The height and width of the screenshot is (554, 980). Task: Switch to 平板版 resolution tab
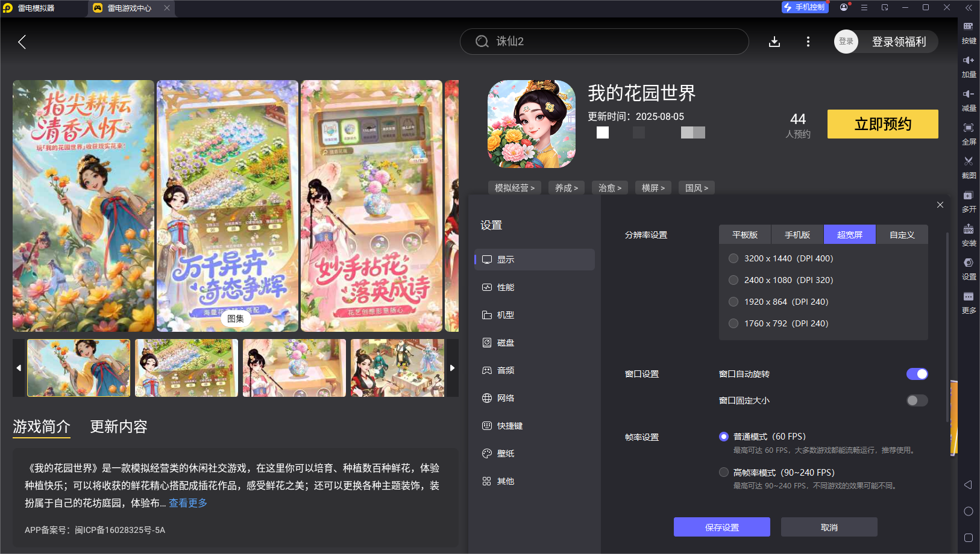[x=745, y=234]
